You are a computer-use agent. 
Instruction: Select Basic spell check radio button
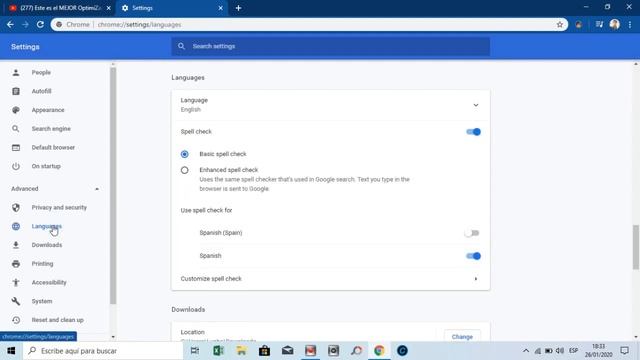point(184,154)
